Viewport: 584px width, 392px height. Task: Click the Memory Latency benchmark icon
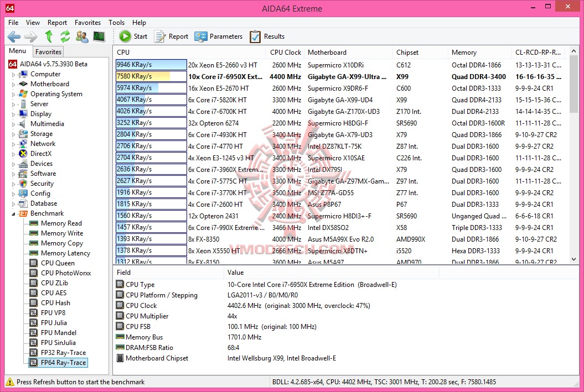tap(34, 253)
